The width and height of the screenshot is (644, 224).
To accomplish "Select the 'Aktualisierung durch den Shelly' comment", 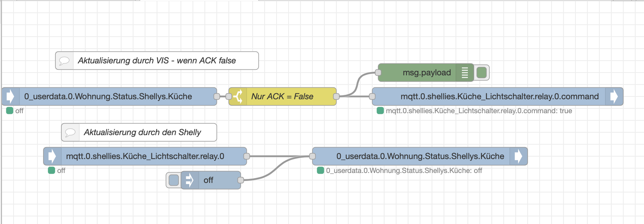I will 142,132.
